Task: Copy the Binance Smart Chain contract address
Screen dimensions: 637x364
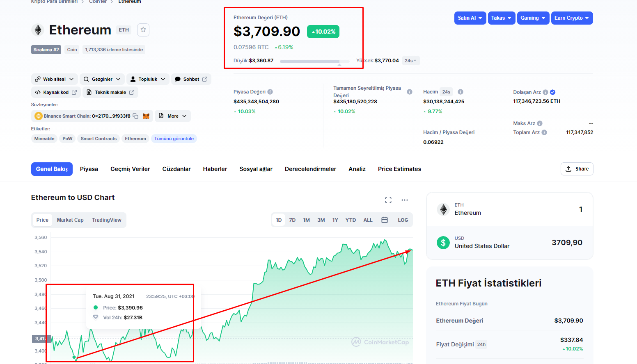Action: click(x=135, y=116)
